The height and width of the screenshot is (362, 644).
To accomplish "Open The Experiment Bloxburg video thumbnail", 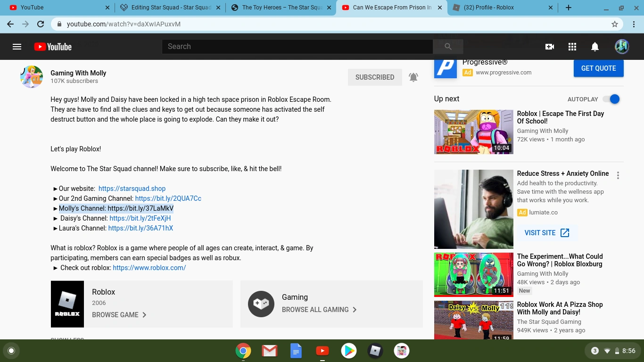I will (474, 275).
